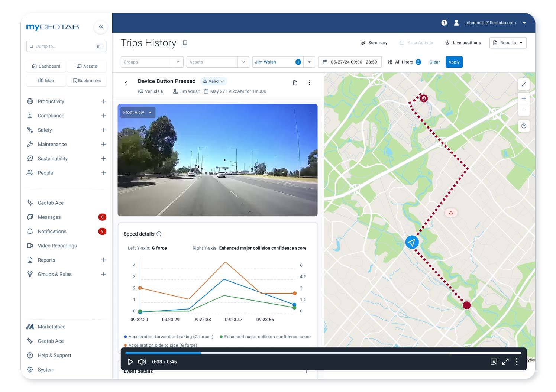Click the back arrow beside Device Button Pressed
Screen dimensions: 556x392
point(126,83)
